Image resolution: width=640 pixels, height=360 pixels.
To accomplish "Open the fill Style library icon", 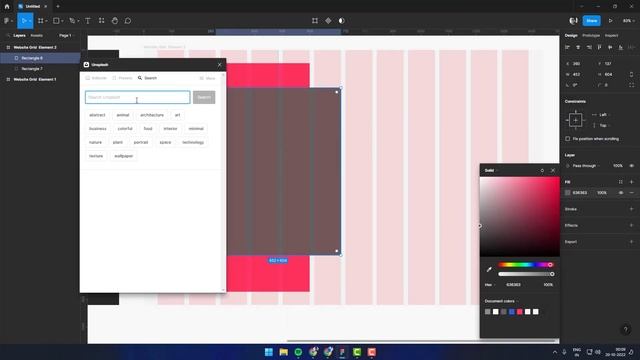I will (620, 182).
